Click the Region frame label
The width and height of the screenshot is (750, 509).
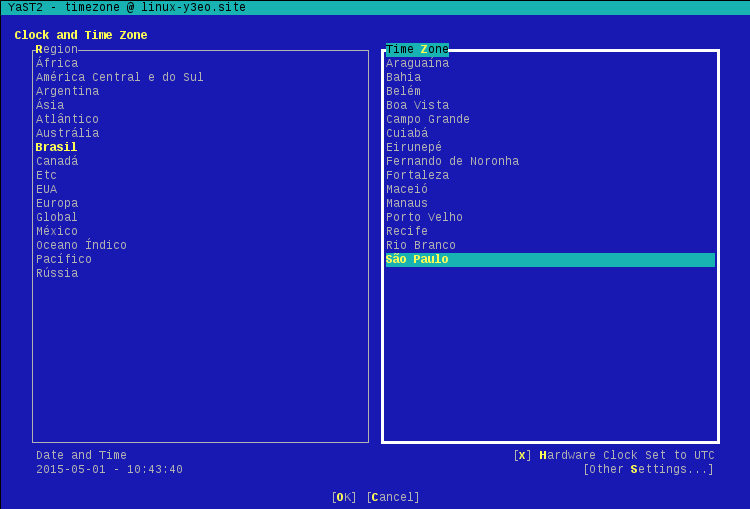56,49
